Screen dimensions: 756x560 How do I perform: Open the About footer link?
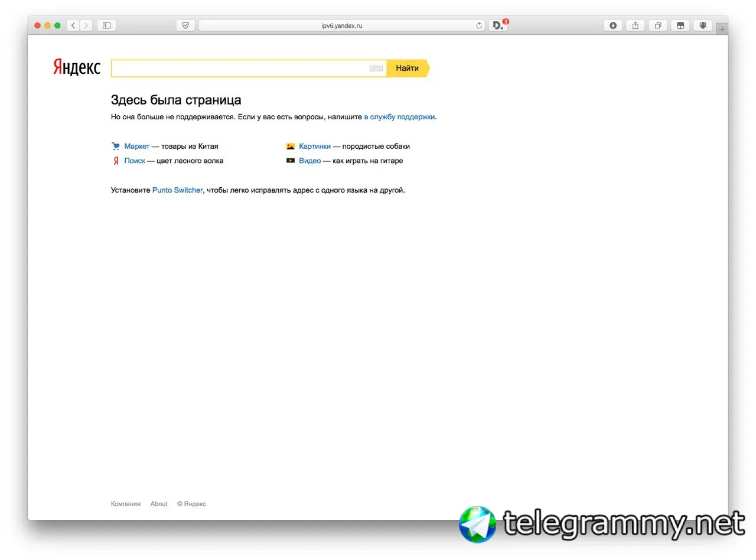coord(159,504)
